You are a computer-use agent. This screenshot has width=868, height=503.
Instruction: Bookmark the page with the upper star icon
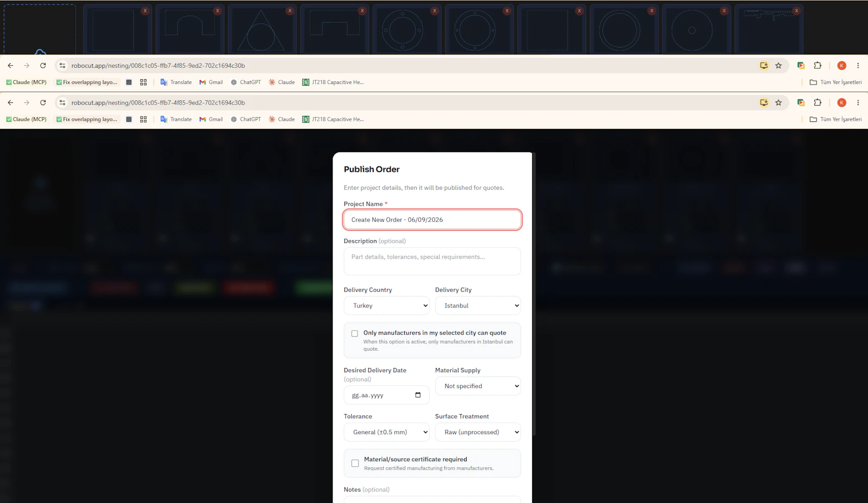tap(778, 66)
